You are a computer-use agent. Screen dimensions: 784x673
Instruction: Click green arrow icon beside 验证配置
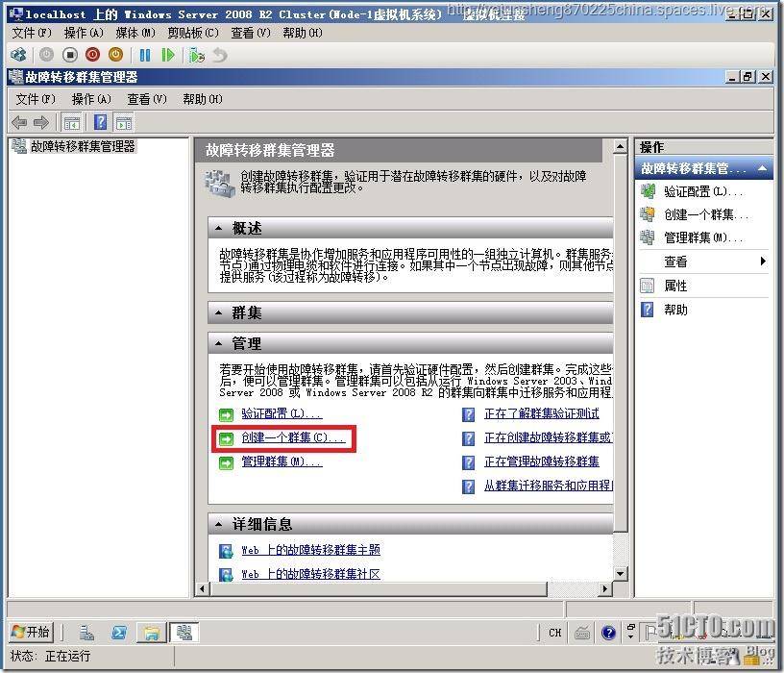[227, 414]
